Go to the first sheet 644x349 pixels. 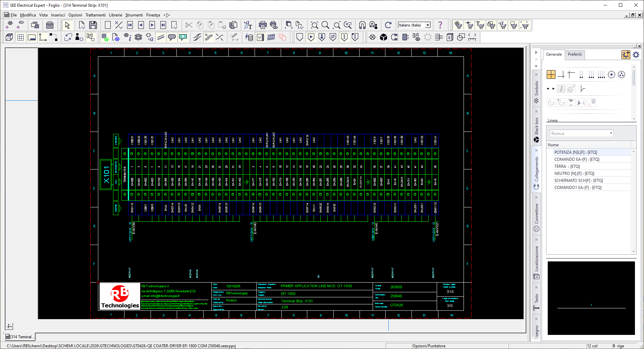point(130,25)
